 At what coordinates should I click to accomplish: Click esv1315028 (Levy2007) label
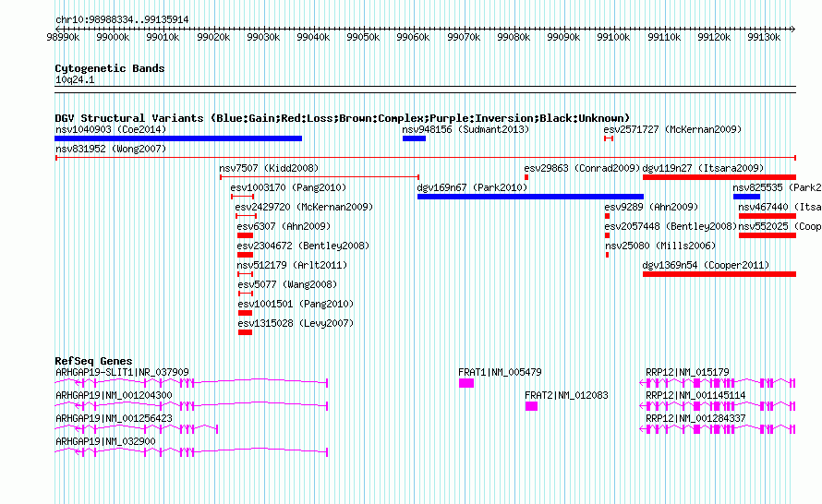(296, 323)
